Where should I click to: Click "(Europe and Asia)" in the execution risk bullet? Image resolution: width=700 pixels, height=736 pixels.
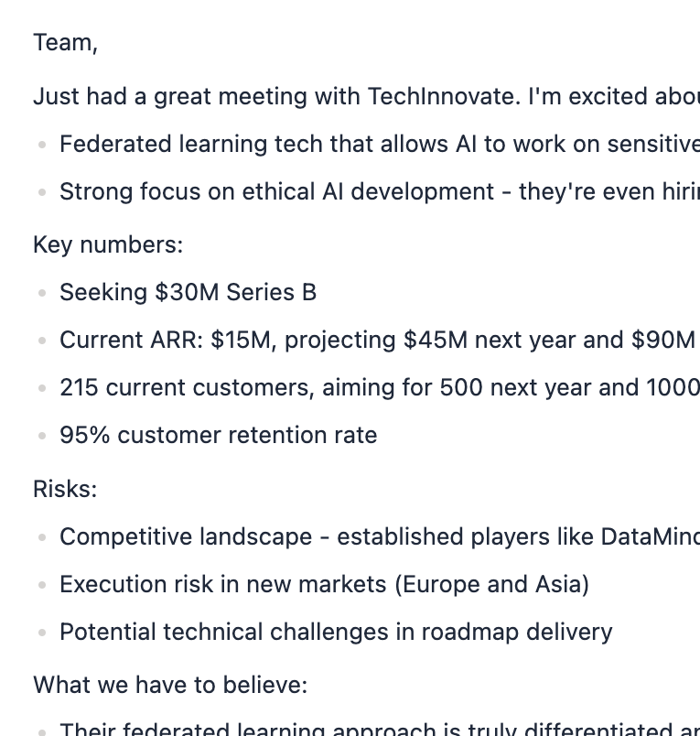[x=491, y=584]
